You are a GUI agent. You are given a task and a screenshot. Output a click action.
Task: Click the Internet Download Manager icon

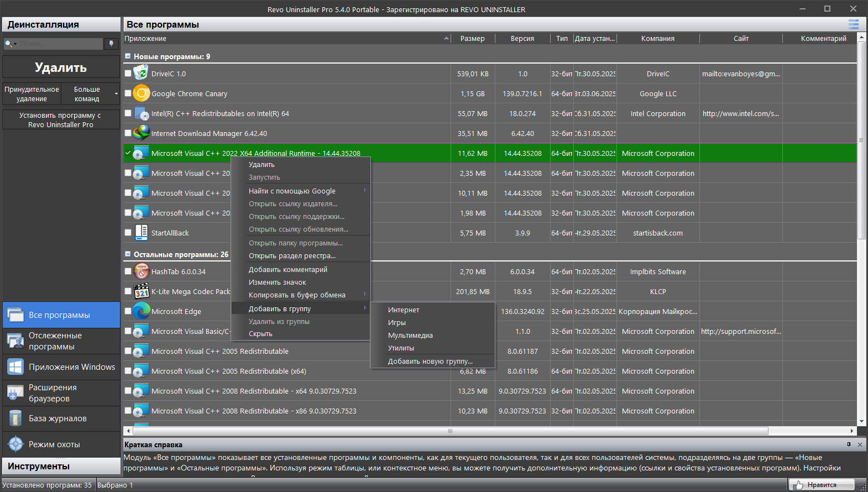tap(142, 133)
